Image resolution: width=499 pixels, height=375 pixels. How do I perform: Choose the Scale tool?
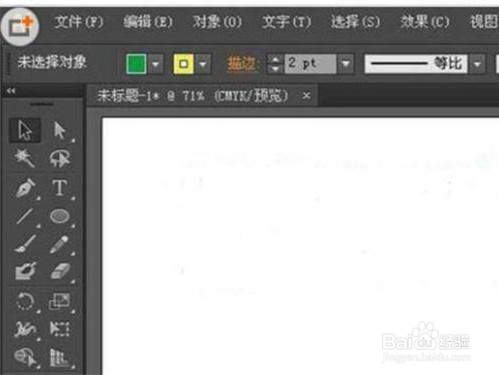click(60, 301)
